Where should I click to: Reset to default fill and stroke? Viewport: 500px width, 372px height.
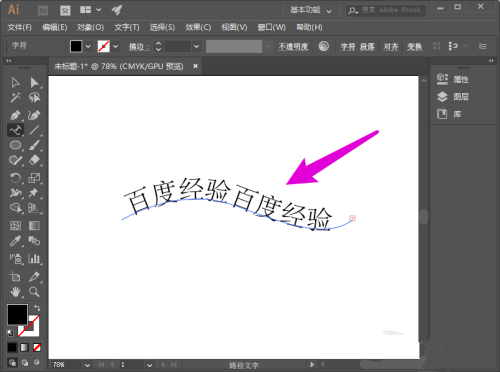pos(10,332)
